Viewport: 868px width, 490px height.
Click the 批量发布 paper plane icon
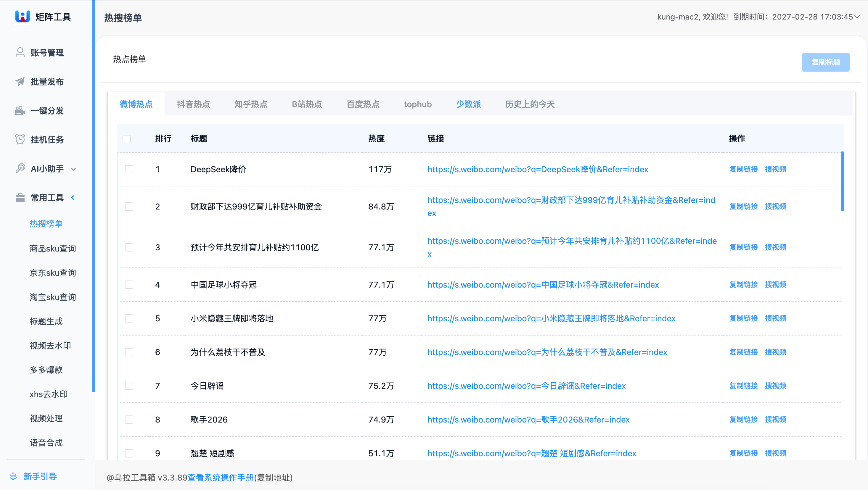20,81
